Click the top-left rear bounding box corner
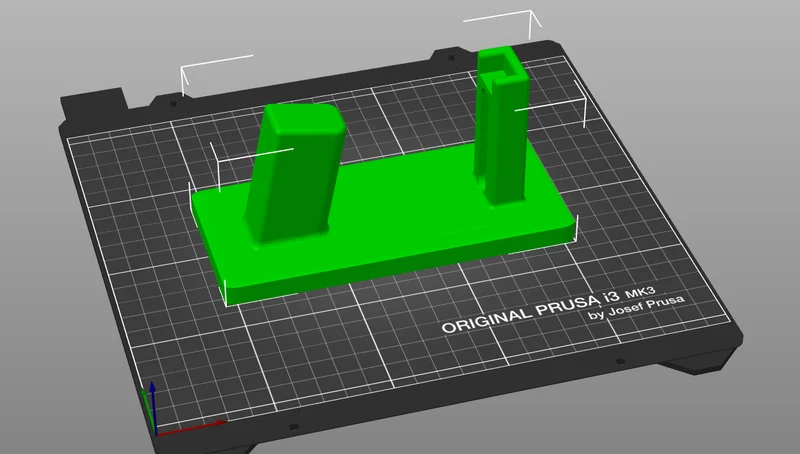 click(x=183, y=68)
